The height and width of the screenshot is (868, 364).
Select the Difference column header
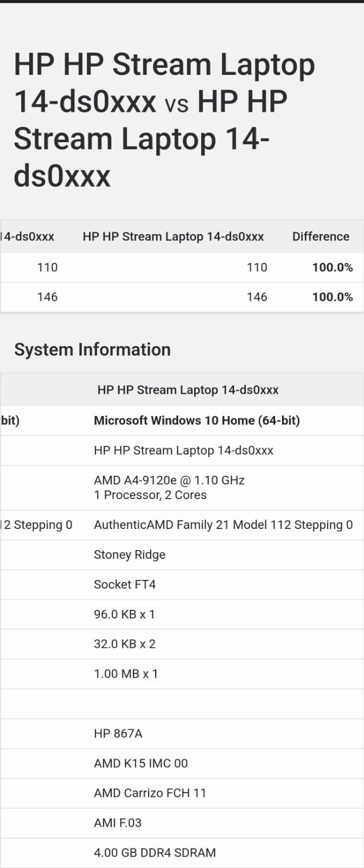pyautogui.click(x=321, y=237)
